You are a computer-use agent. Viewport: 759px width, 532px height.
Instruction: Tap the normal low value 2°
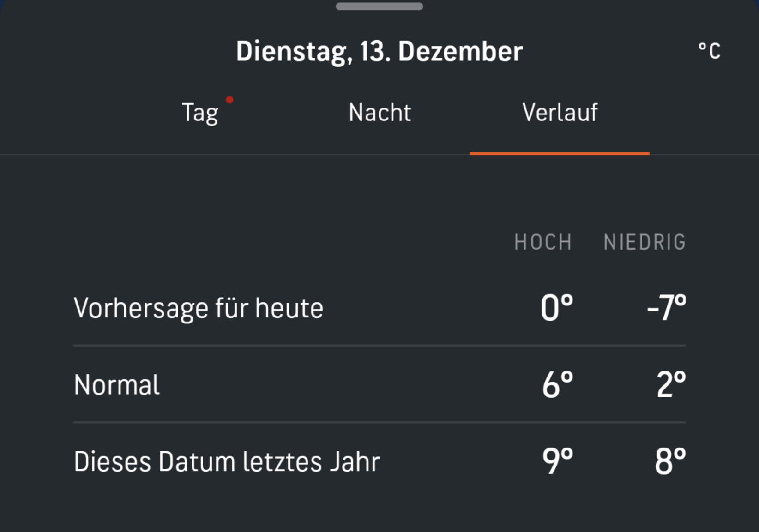tap(671, 385)
